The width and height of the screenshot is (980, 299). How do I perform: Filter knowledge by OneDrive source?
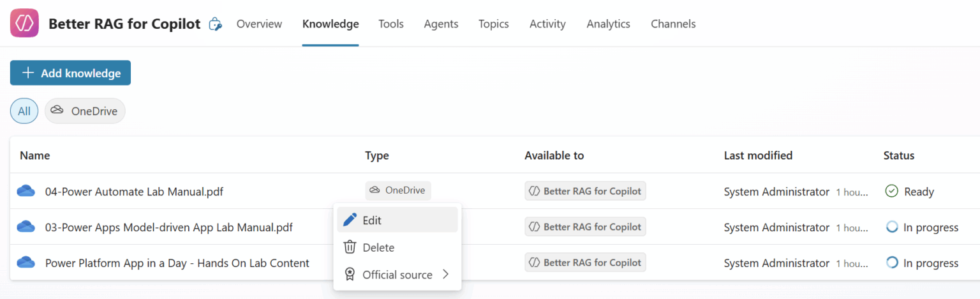pyautogui.click(x=85, y=111)
